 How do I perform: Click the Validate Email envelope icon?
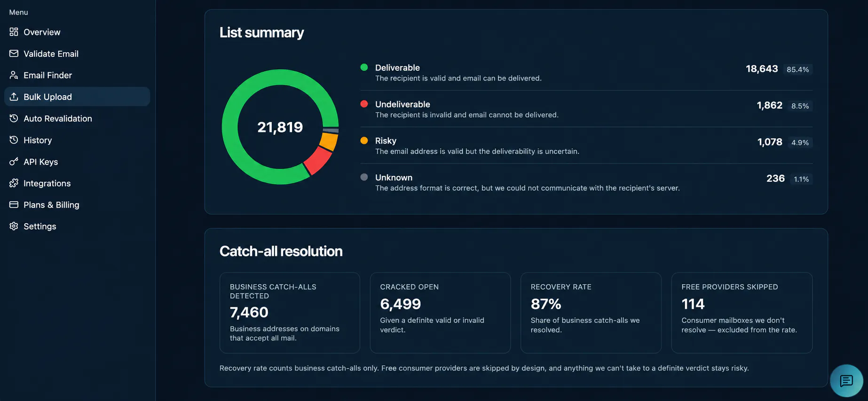[x=14, y=54]
